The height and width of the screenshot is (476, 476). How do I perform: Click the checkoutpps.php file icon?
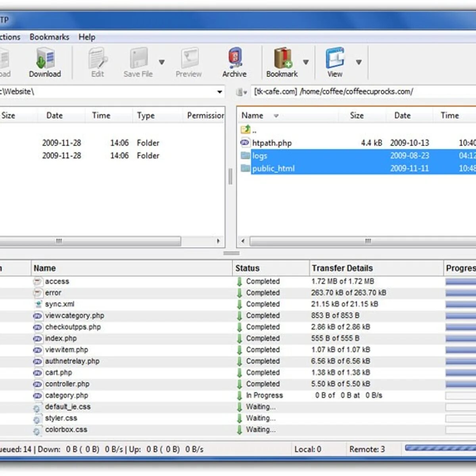click(37, 327)
